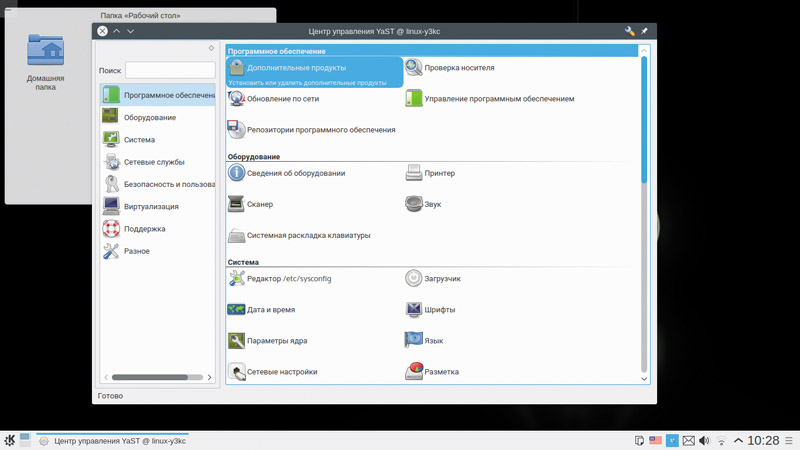Viewport: 800px width, 450px height.
Task: Open the volume control in tray
Action: 705,440
